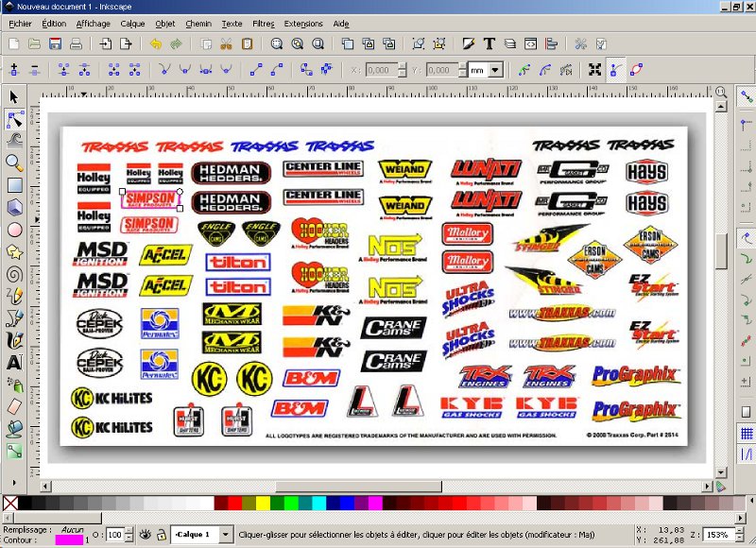
Task: Click the Print icon
Action: click(x=76, y=44)
